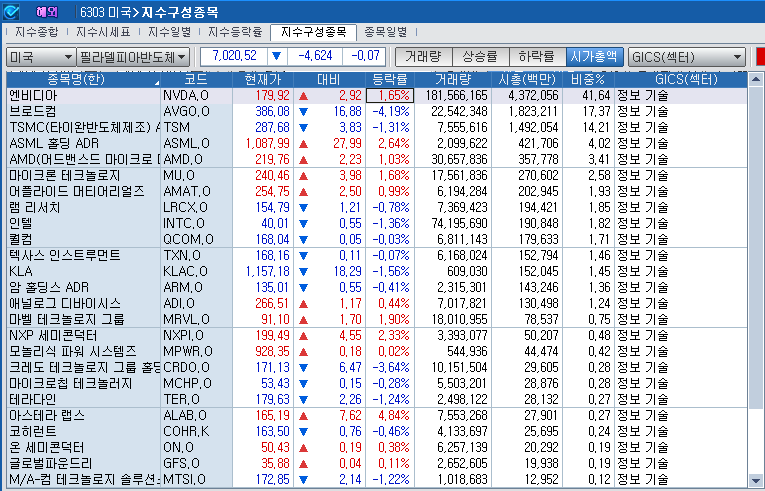Viewport: 765px width, 491px height.
Task: Click the 시총(백만) column header
Action: click(x=527, y=80)
